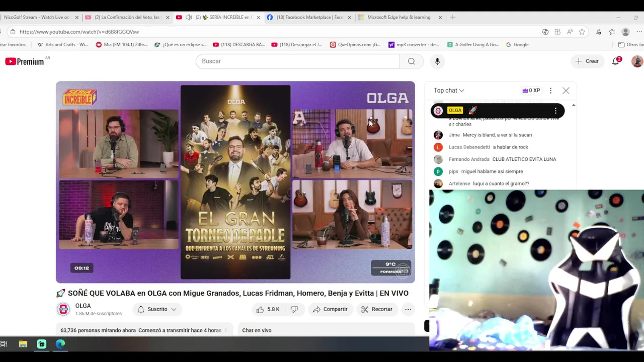Open mp3 converter bookmark
The width and height of the screenshot is (644, 362).
coord(414,45)
